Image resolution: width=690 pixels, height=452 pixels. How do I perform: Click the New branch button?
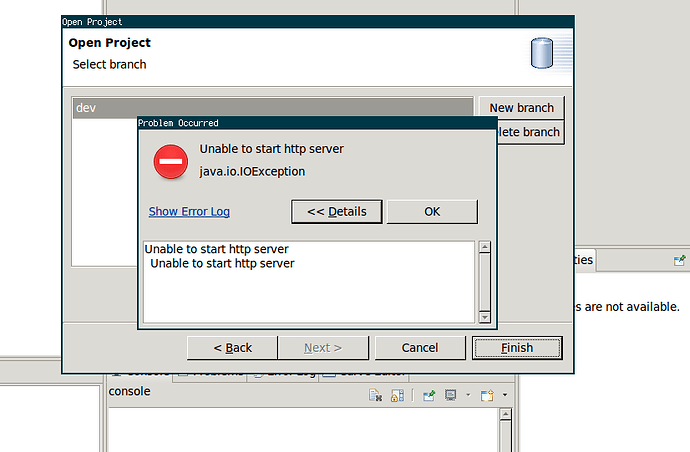pos(521,108)
